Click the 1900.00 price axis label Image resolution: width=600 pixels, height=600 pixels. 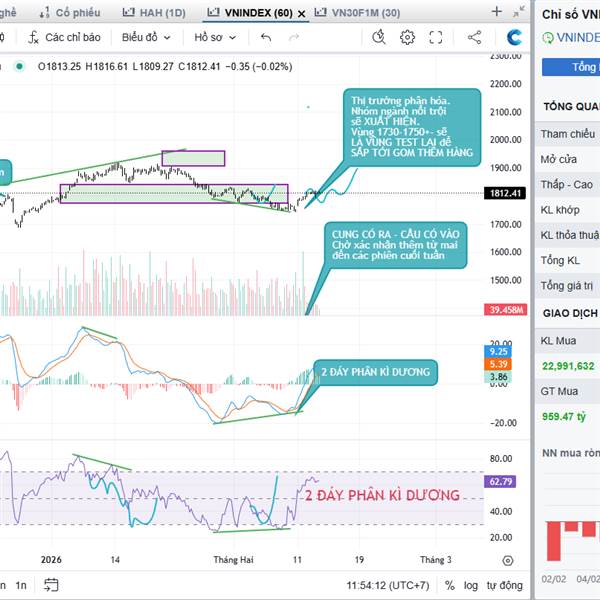(x=505, y=168)
